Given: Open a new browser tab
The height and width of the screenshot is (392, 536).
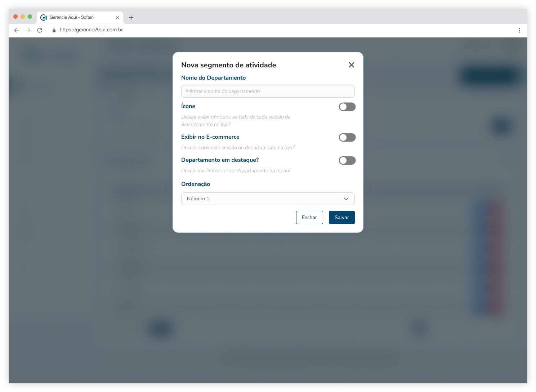Looking at the screenshot, I should [131, 18].
